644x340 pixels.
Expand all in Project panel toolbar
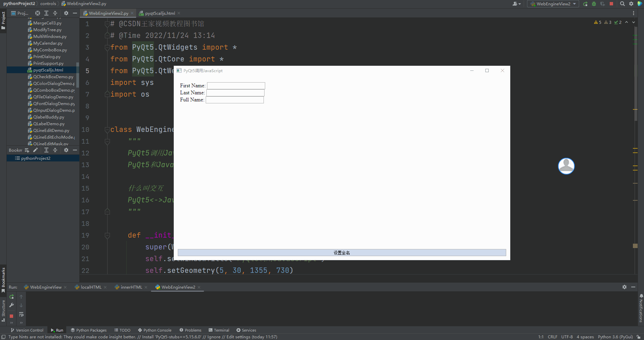pos(46,13)
